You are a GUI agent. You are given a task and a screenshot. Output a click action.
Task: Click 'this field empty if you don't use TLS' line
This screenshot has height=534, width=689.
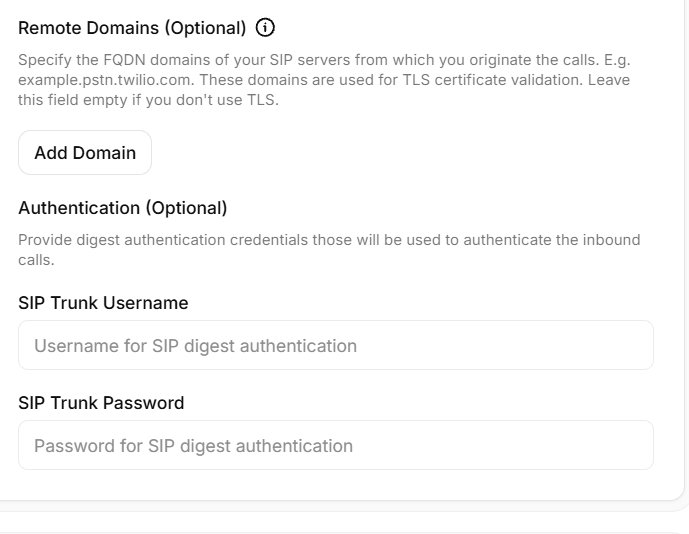148,100
